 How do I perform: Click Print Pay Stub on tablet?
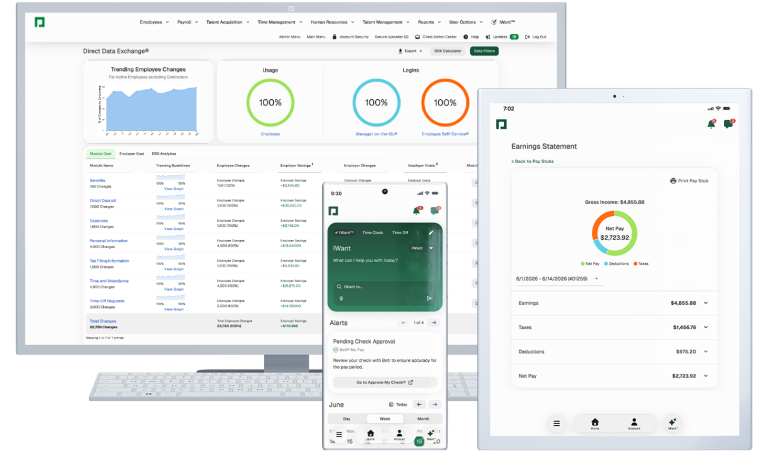click(689, 181)
